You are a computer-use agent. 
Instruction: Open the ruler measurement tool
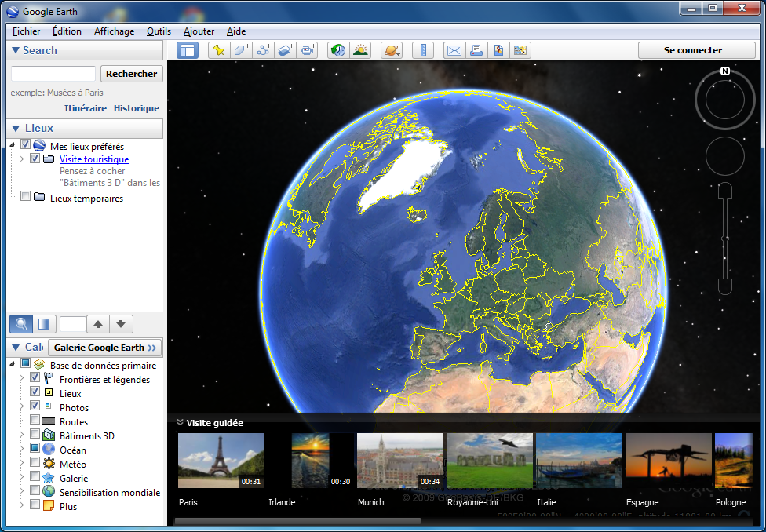(x=423, y=50)
